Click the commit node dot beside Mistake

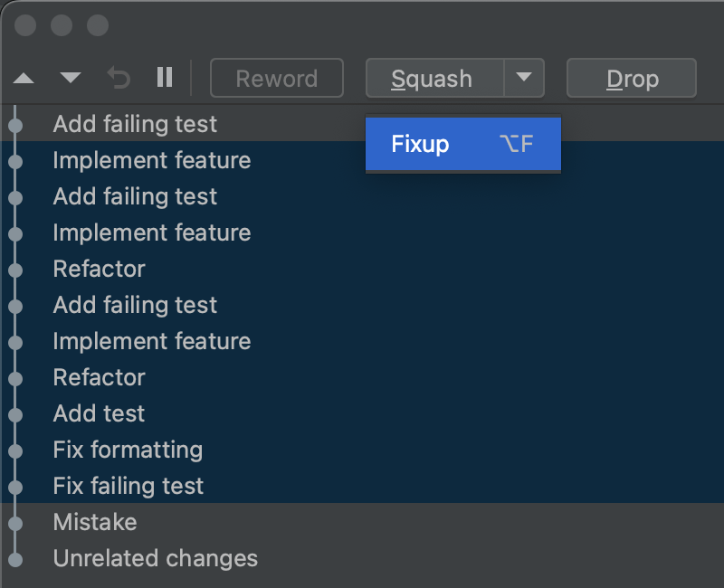tap(15, 522)
